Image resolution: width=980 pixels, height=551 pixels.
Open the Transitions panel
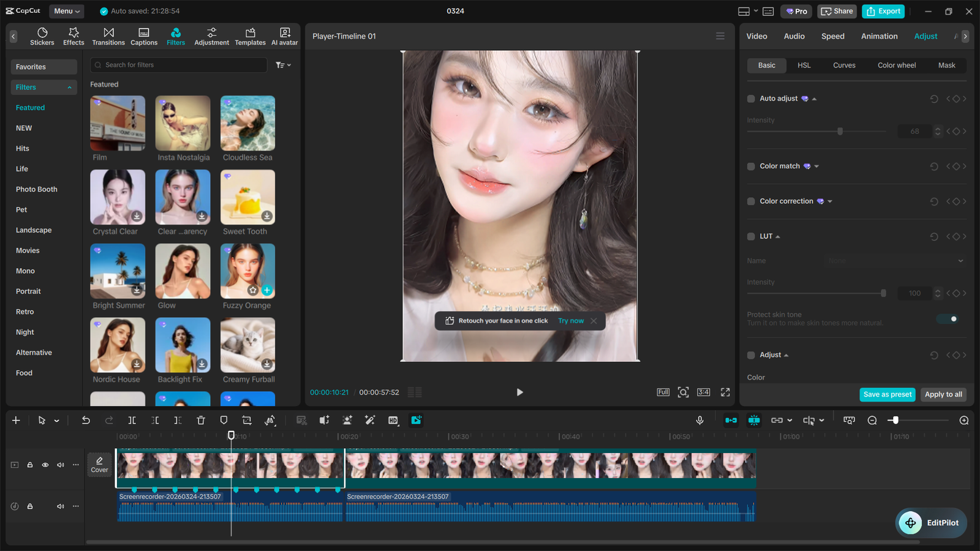pyautogui.click(x=108, y=36)
